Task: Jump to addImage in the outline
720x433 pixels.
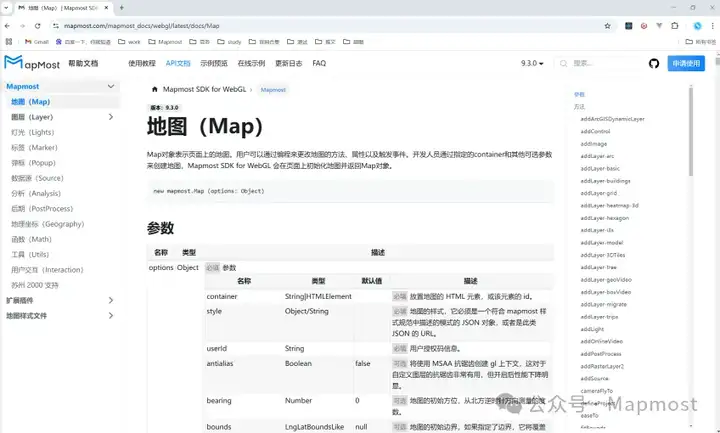Action: [593, 144]
